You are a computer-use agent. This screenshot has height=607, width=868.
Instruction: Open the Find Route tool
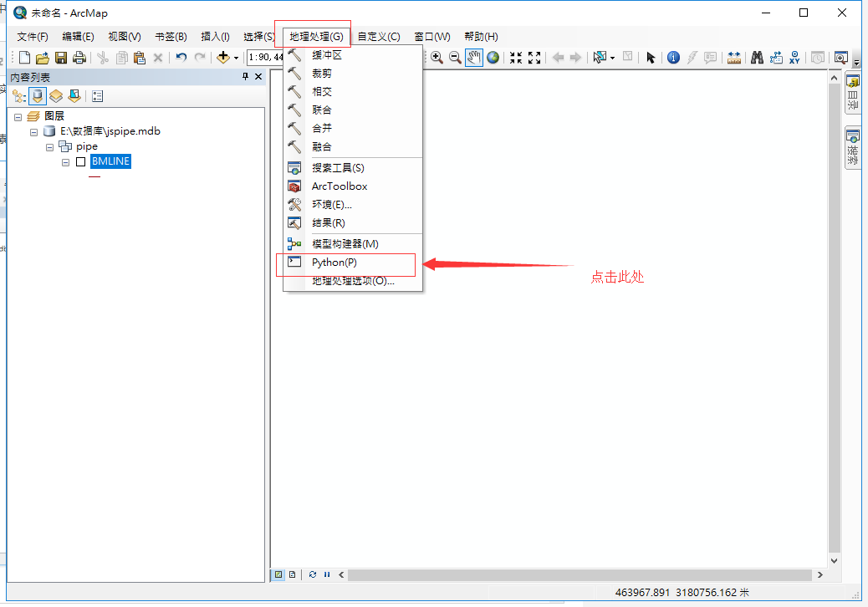[776, 57]
